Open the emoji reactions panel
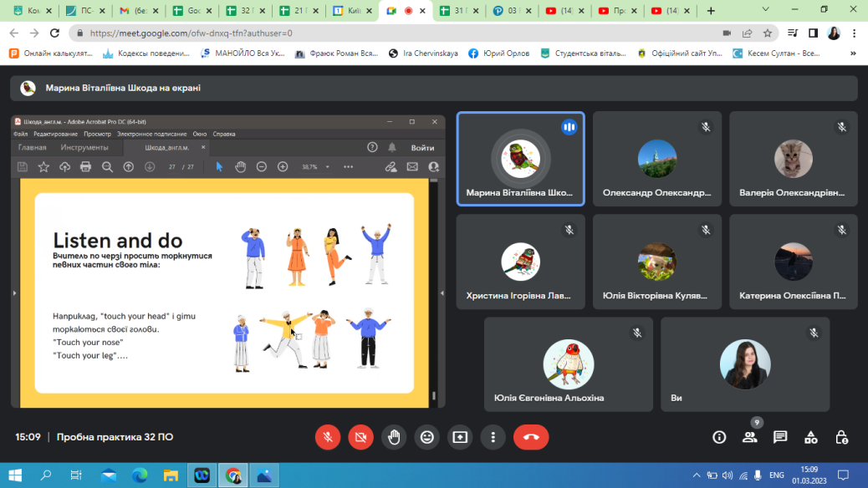 [427, 437]
